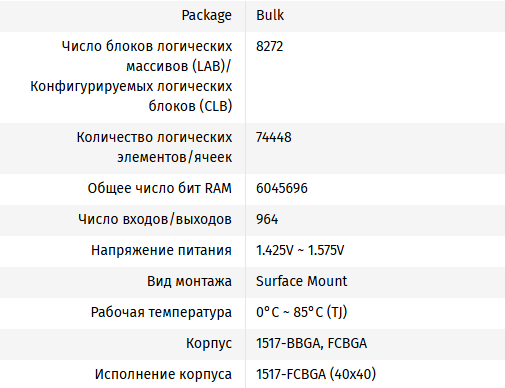Click the supply voltage label
Image resolution: width=505 pixels, height=388 pixels.
click(x=161, y=250)
